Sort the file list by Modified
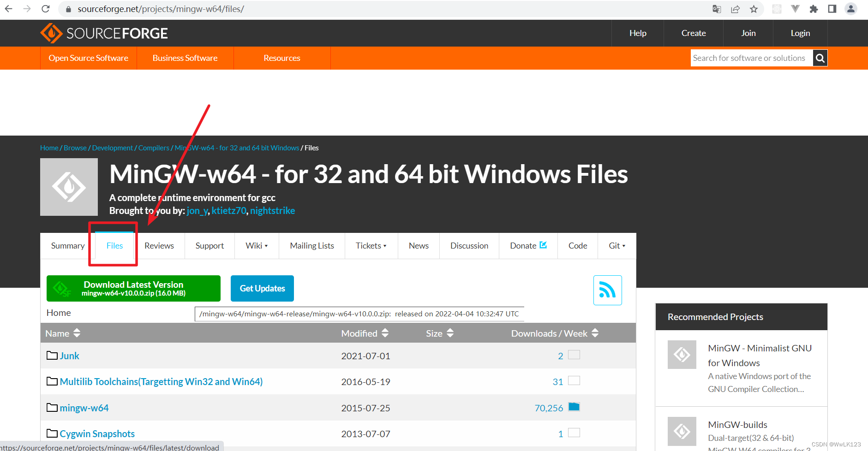The image size is (868, 451). click(365, 333)
